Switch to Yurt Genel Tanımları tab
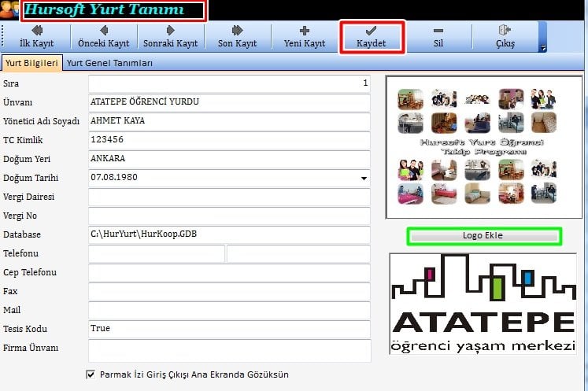 pyautogui.click(x=109, y=63)
